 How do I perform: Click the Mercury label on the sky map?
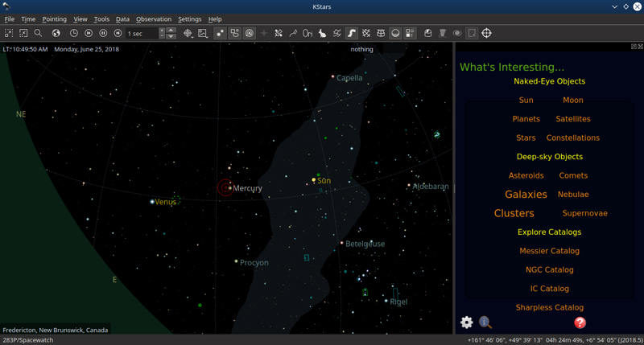click(x=247, y=188)
